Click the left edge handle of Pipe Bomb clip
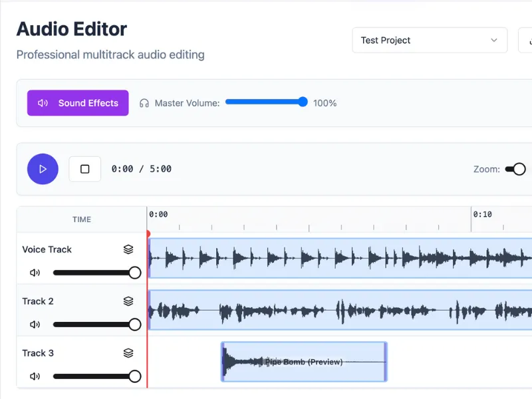The height and width of the screenshot is (399, 532). click(x=223, y=362)
